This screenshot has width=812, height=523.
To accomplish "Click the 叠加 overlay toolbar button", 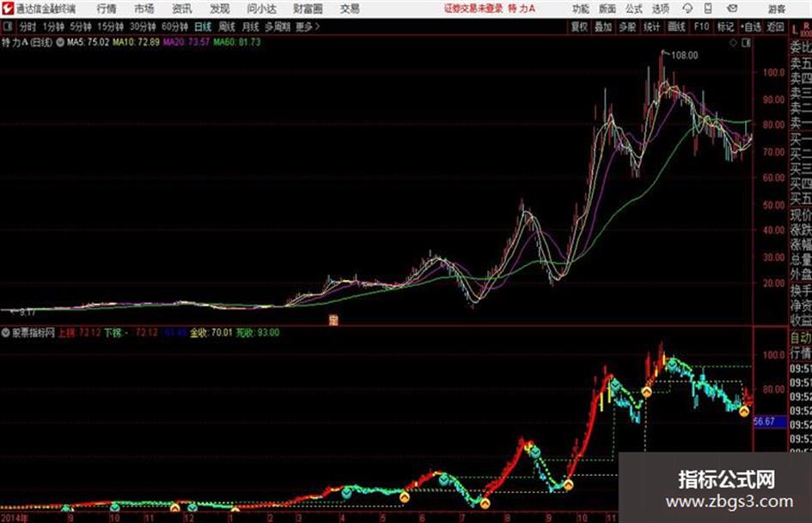I will 603,27.
